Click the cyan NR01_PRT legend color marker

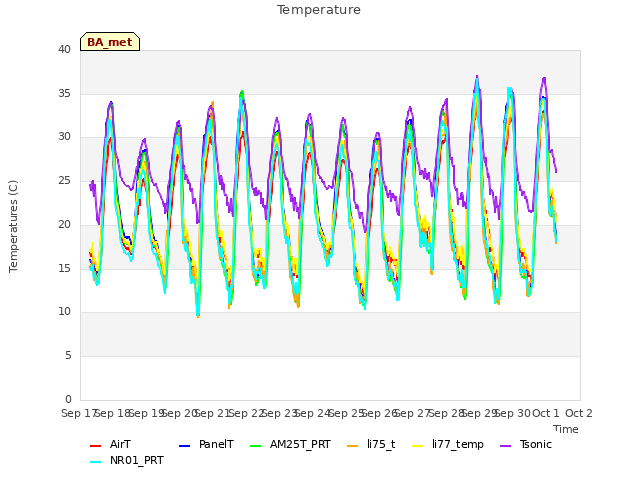click(95, 462)
